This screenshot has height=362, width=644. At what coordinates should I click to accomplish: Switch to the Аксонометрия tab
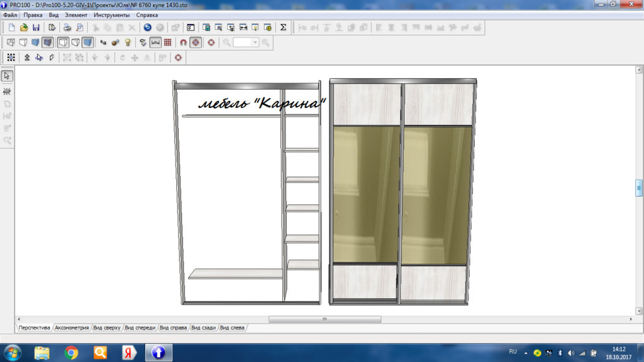pos(72,327)
